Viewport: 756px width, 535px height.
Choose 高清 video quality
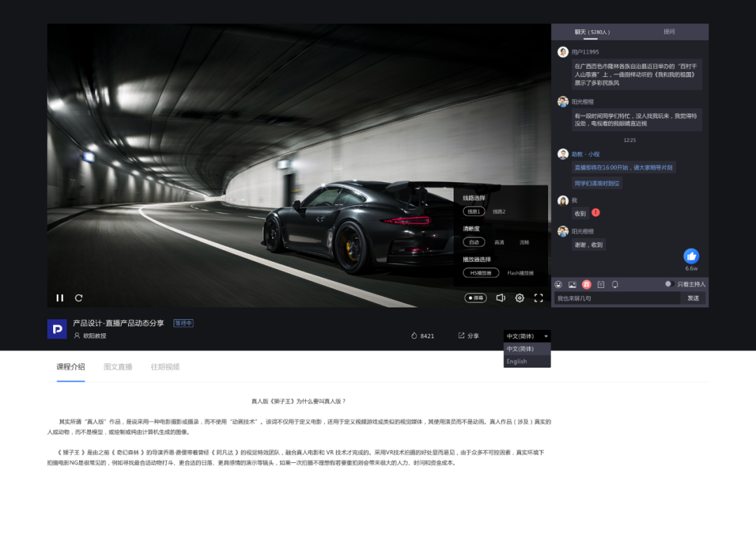point(499,242)
